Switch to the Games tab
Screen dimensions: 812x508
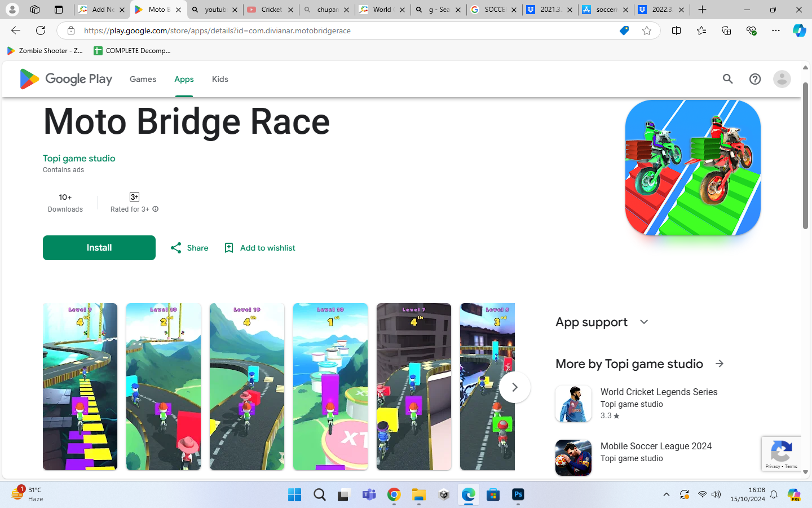point(143,79)
